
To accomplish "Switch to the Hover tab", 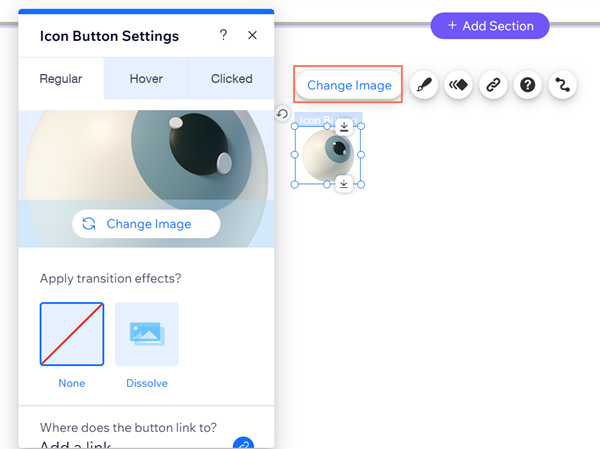I will 146,78.
